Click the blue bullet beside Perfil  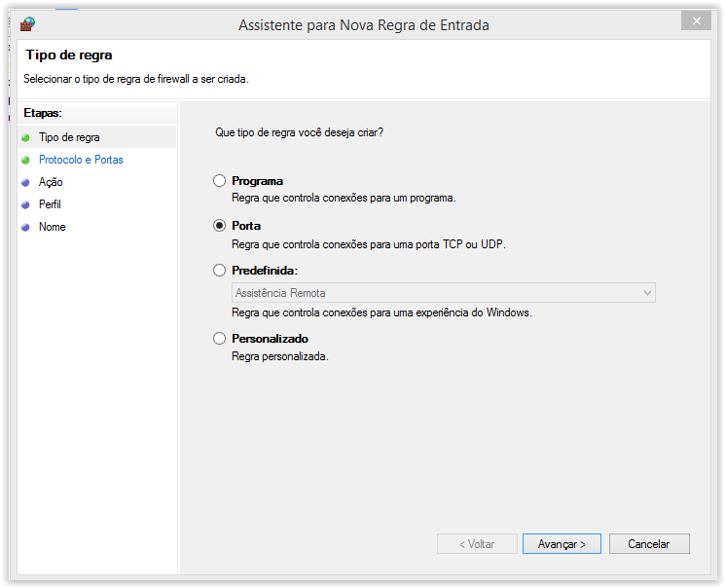25,205
